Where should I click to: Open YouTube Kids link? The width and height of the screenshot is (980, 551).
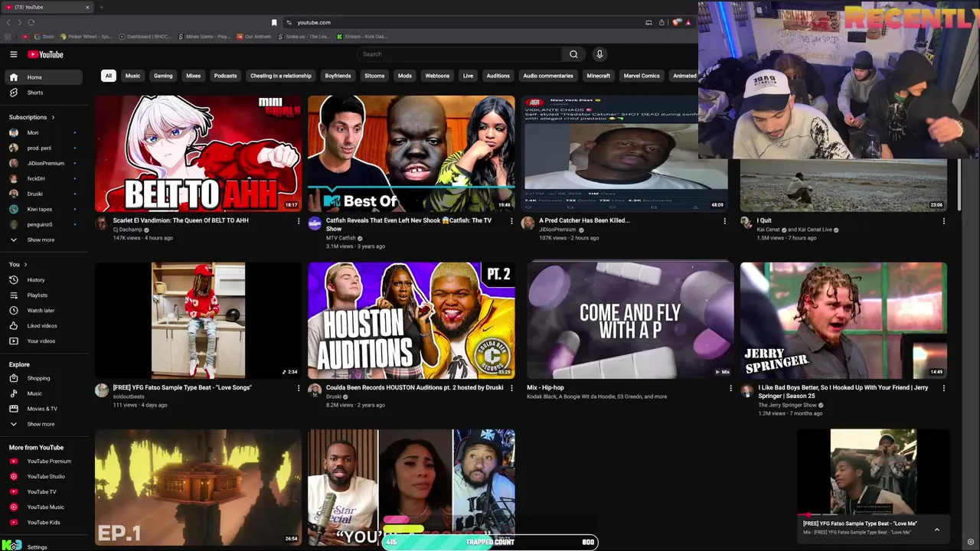pos(43,523)
